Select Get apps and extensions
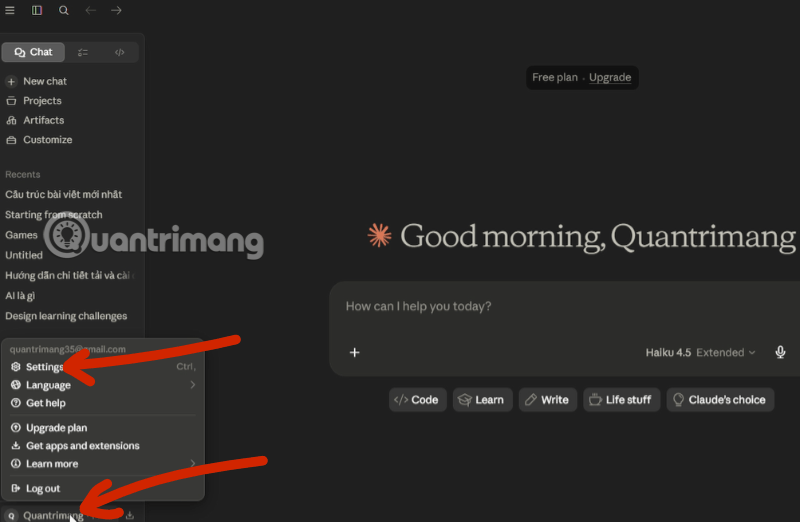 coord(103,445)
